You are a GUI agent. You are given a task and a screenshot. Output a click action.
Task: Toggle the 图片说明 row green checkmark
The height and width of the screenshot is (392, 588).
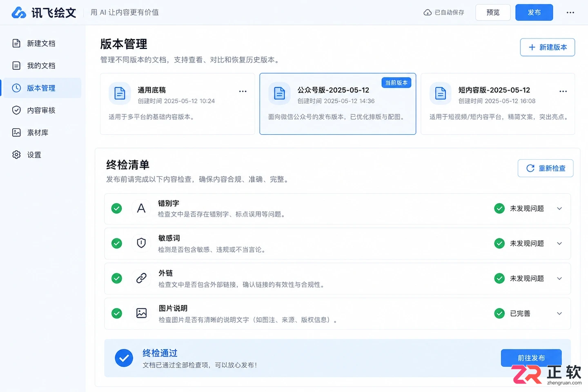tap(117, 313)
